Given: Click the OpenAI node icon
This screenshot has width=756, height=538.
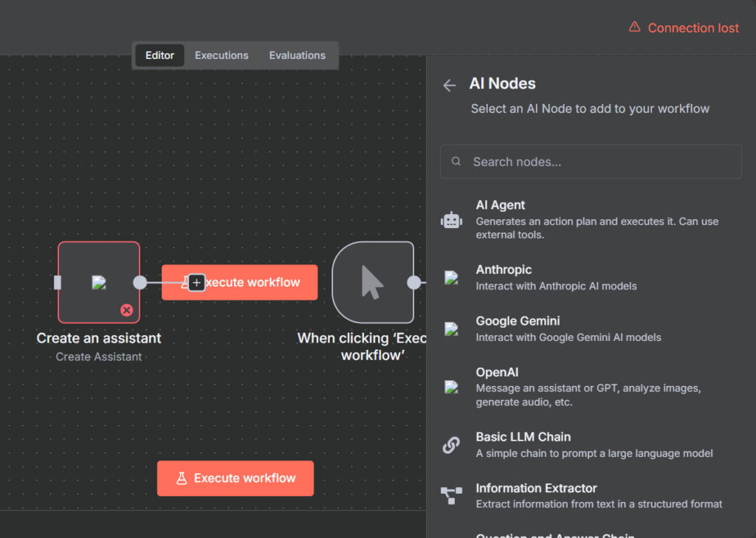Looking at the screenshot, I should (451, 387).
